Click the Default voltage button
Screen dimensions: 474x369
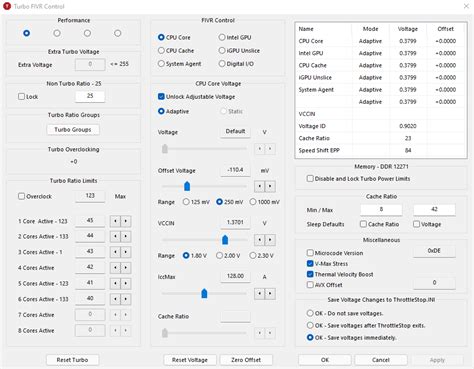coord(235,131)
